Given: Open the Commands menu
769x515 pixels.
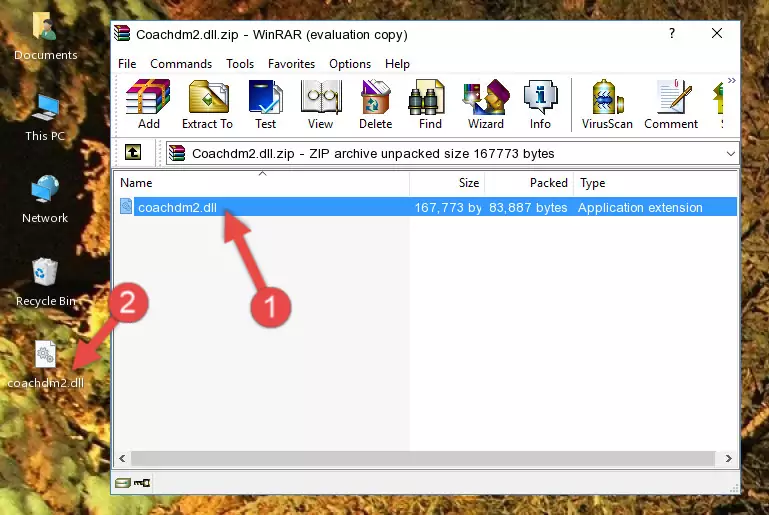Looking at the screenshot, I should click(181, 64).
